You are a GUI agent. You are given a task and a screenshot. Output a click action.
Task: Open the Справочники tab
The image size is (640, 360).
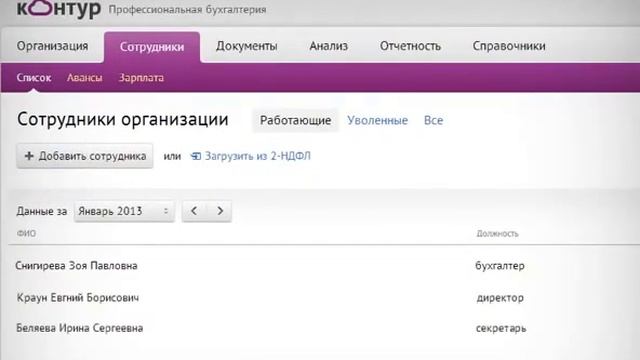pyautogui.click(x=509, y=46)
